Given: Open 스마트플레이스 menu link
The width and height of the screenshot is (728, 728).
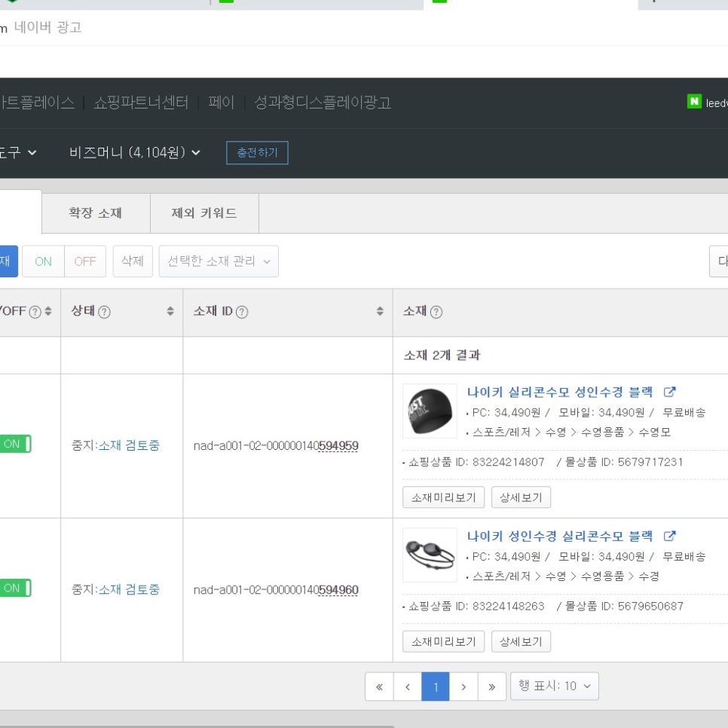Looking at the screenshot, I should click(37, 102).
